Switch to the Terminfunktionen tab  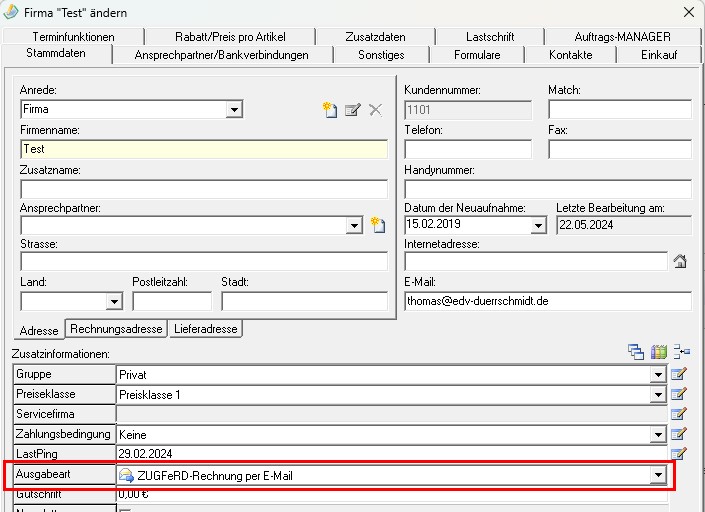(x=73, y=36)
